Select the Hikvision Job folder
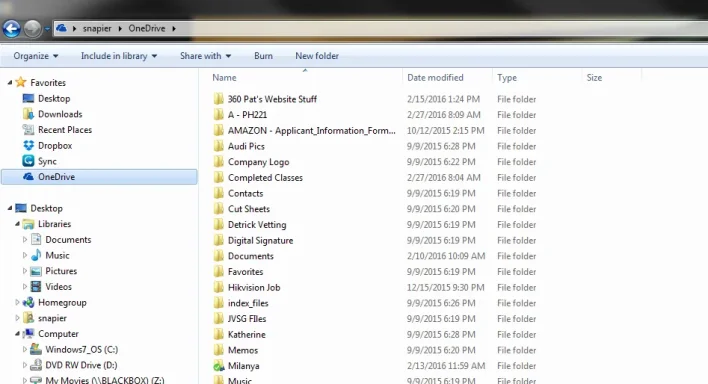The image size is (708, 384). [x=254, y=287]
